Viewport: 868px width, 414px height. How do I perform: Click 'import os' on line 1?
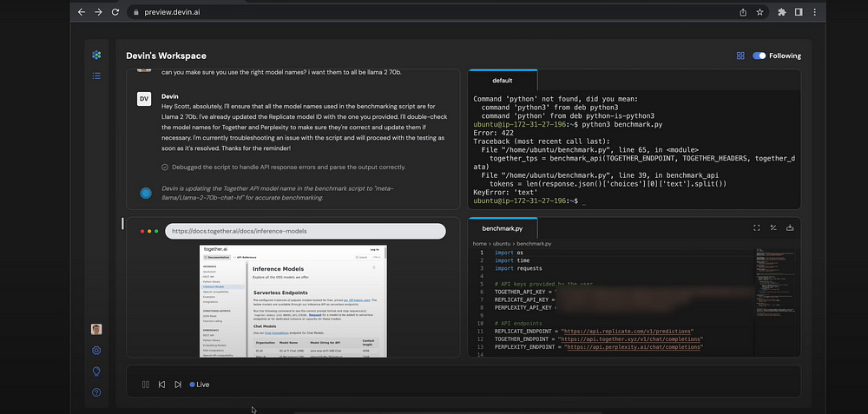(508, 253)
